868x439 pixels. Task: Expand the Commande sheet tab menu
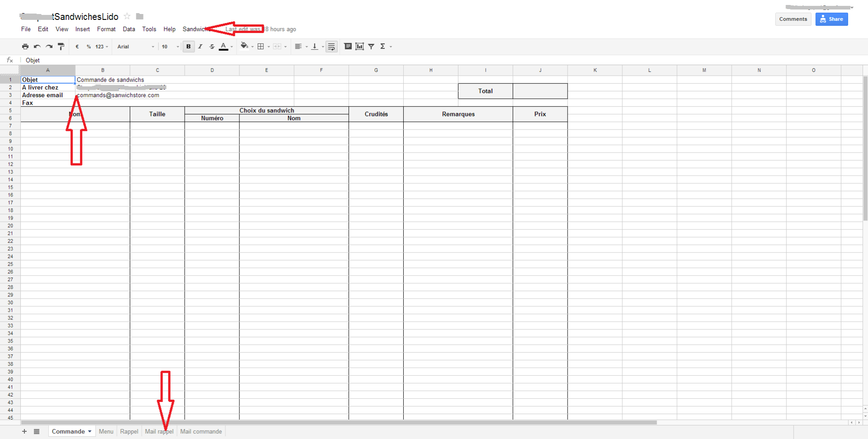(x=90, y=431)
